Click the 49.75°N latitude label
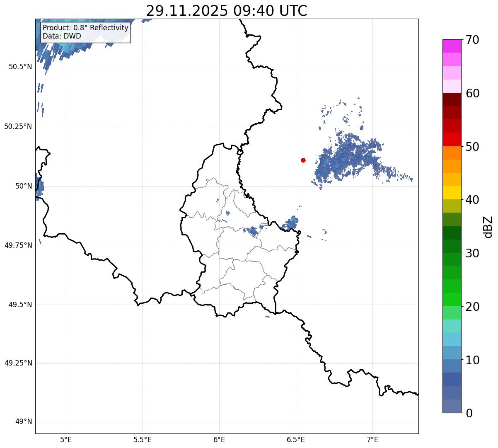 (18, 245)
